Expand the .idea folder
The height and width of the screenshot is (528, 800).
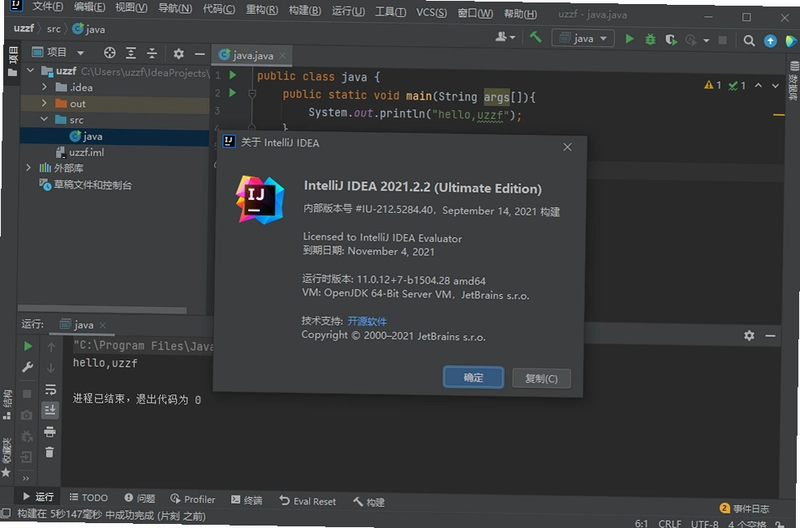44,87
